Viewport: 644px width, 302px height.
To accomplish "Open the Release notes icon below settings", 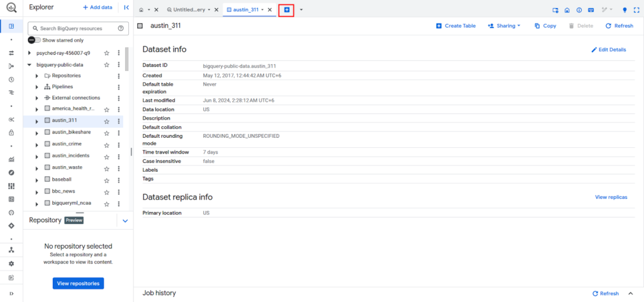I will (x=11, y=277).
